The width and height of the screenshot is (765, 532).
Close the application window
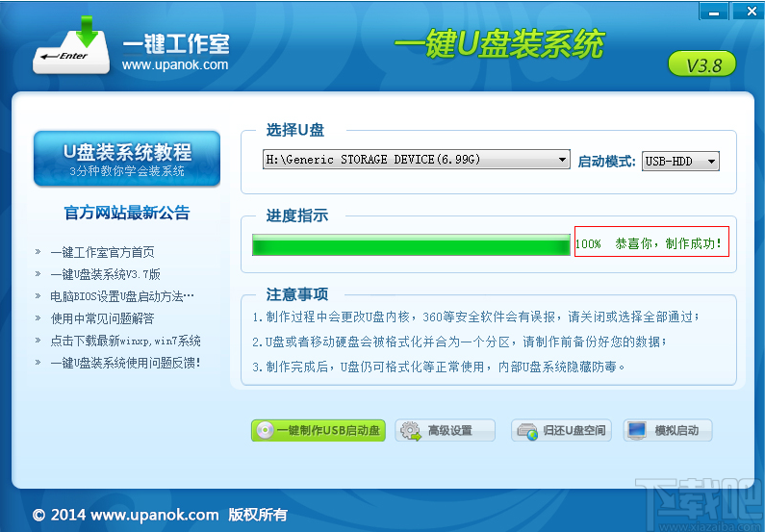tap(750, 11)
